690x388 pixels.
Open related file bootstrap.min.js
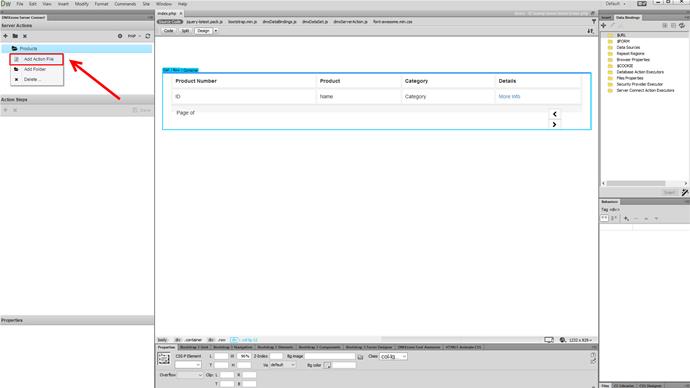coord(242,22)
